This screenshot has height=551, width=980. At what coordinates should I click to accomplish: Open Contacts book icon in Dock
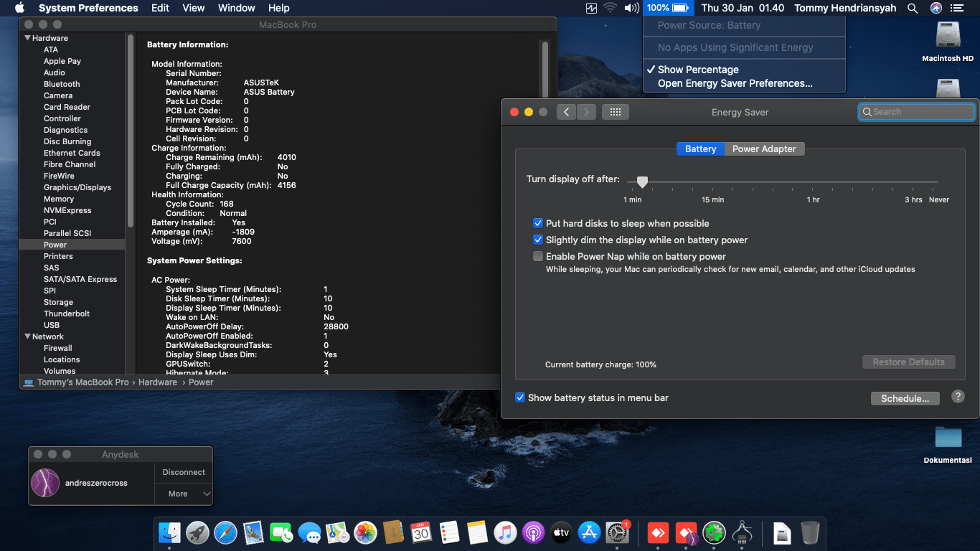point(393,532)
